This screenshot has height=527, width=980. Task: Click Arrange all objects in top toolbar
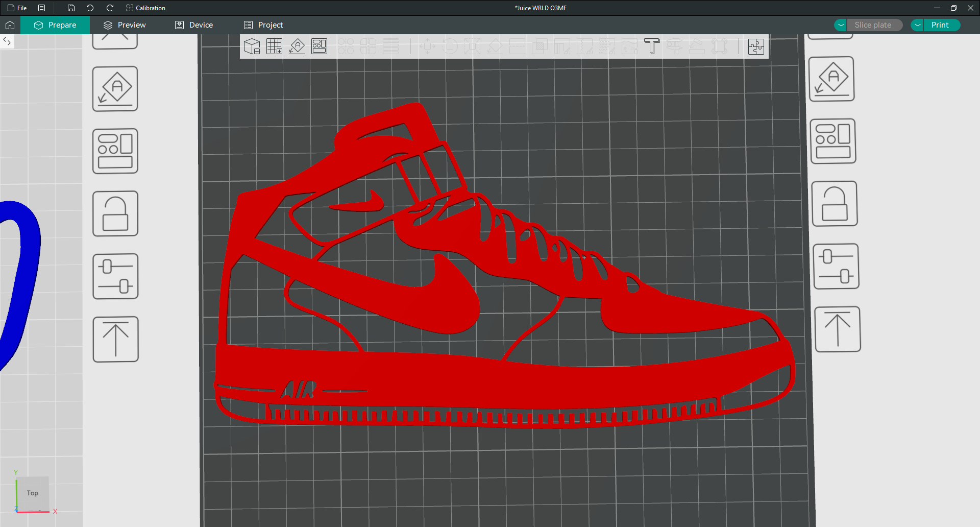pos(319,46)
